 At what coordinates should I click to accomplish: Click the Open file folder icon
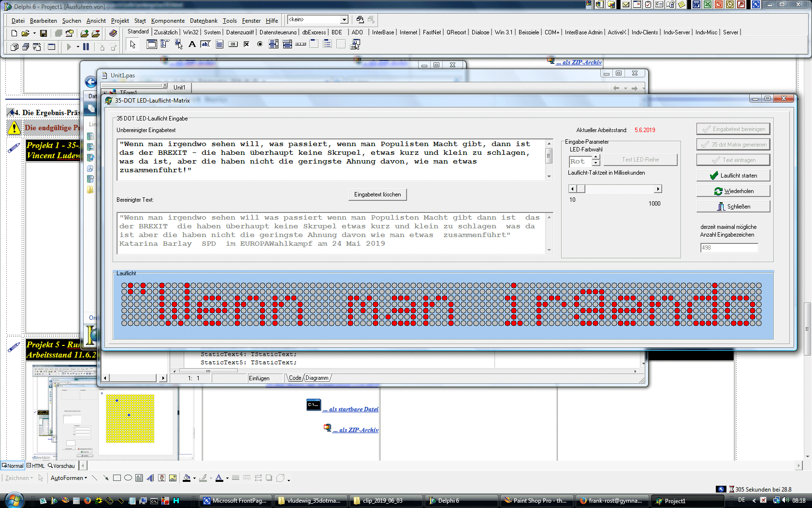pos(25,33)
